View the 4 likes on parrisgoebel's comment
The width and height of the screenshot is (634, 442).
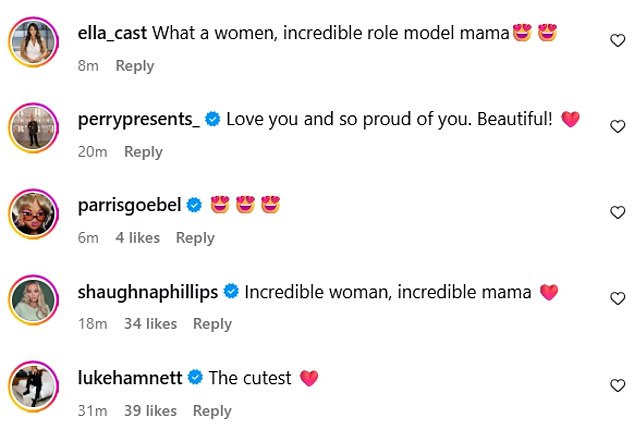(137, 238)
